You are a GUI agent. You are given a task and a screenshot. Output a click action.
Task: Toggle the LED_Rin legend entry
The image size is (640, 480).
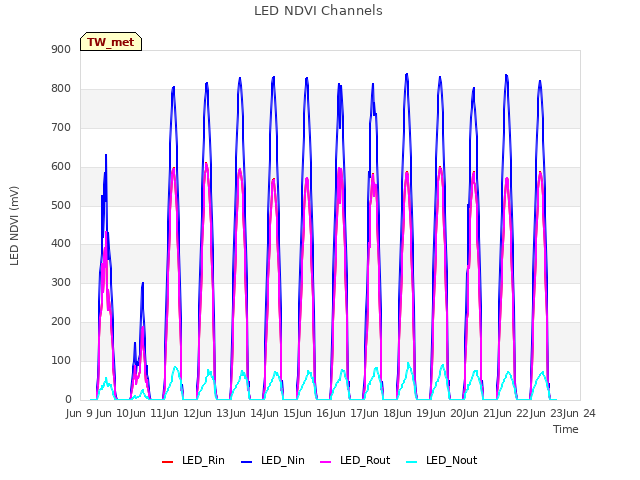[x=193, y=461]
